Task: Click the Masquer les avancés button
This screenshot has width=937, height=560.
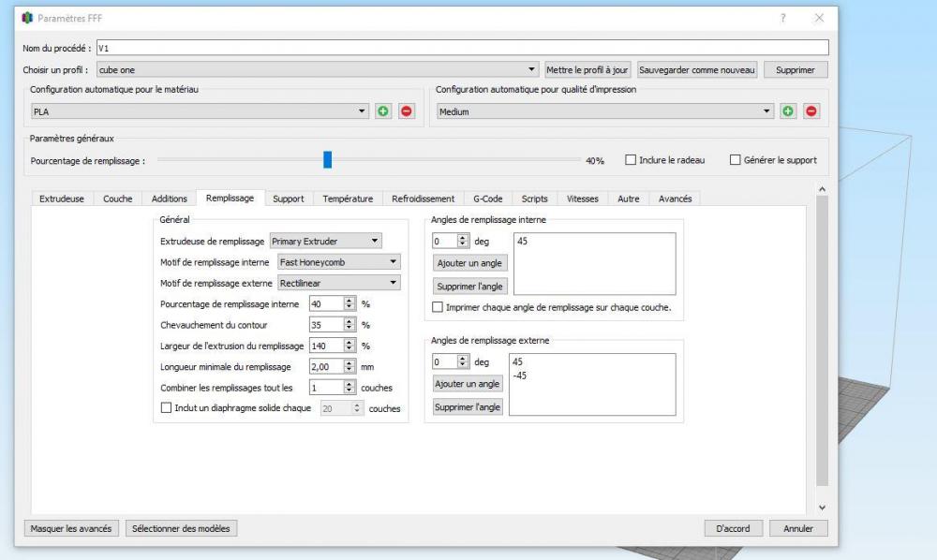Action: point(71,528)
